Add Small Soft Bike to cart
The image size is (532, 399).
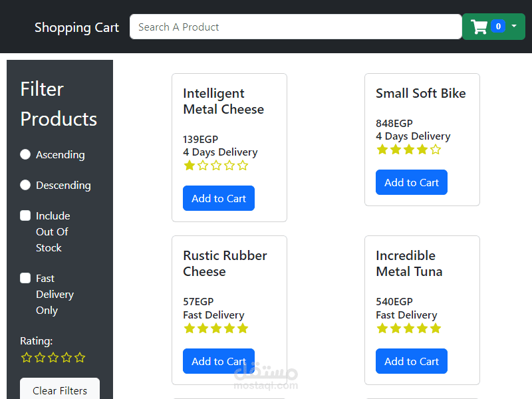coord(412,182)
